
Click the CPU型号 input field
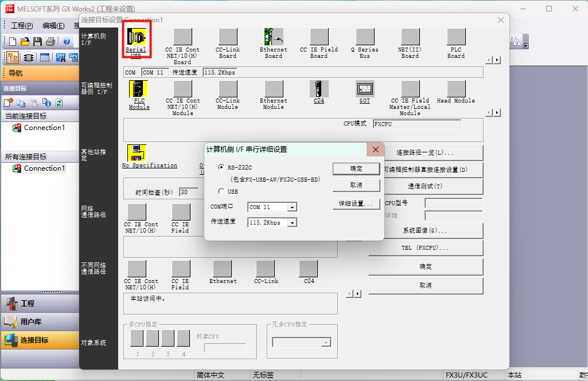pyautogui.click(x=453, y=203)
